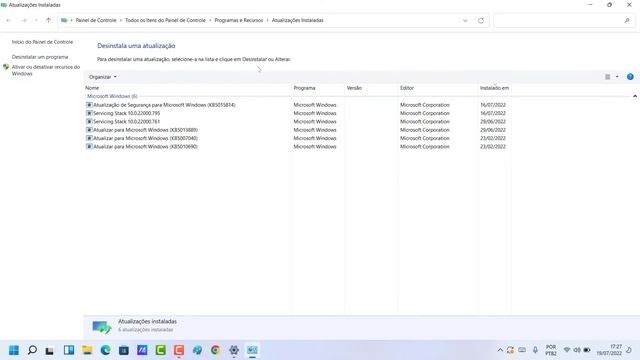Click date 16/07/2022 in Servicing Stack 10.0.22000.795 row
Viewport: 640px width, 360px height.
tap(493, 113)
